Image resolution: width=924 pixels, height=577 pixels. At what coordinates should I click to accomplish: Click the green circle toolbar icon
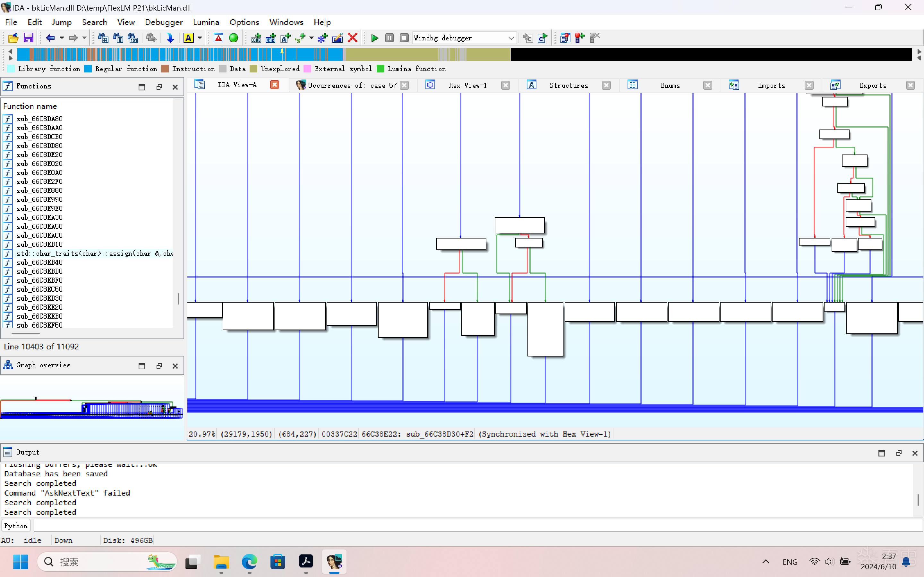233,38
